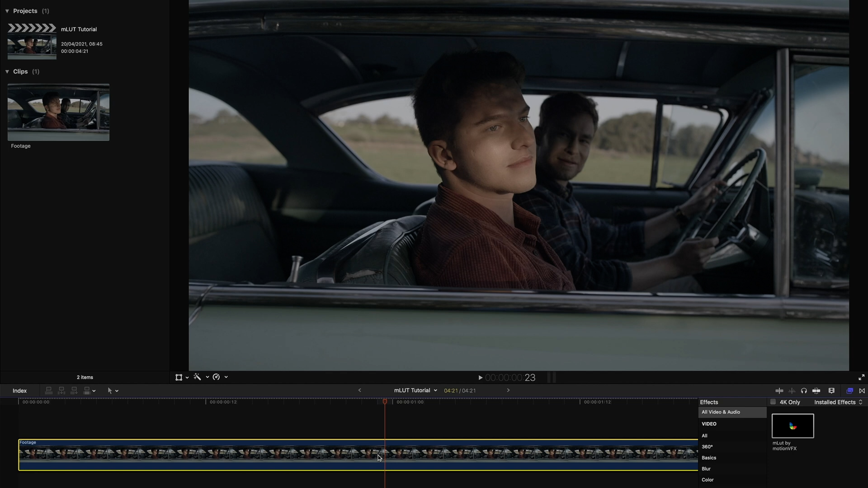Image resolution: width=868 pixels, height=488 pixels.
Task: Click the Transform tool icon below the viewer
Action: (179, 377)
